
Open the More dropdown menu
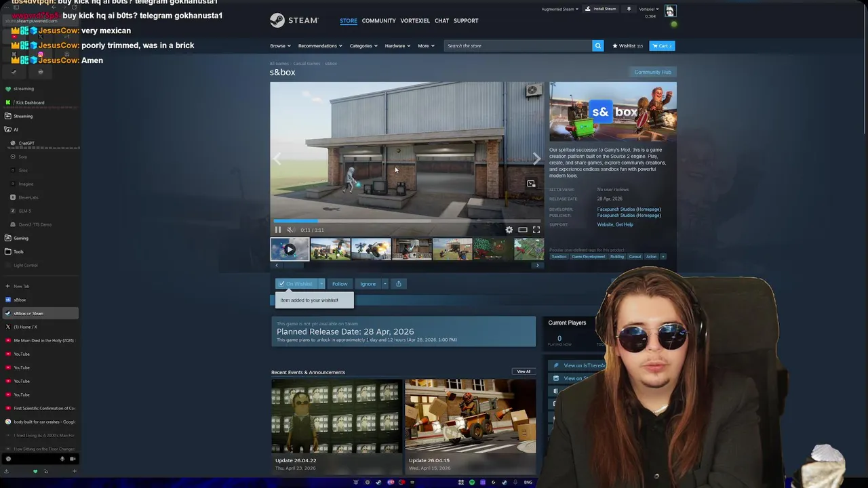(426, 45)
